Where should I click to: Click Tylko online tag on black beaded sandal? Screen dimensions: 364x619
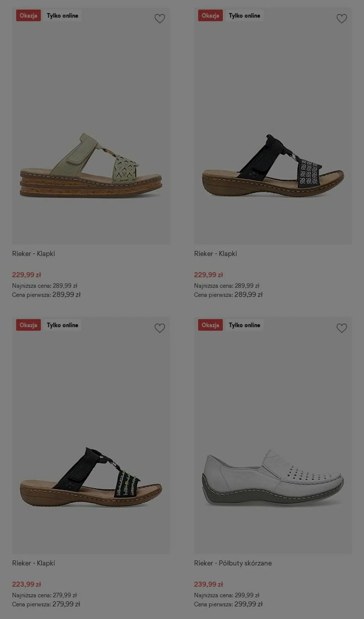(x=62, y=325)
